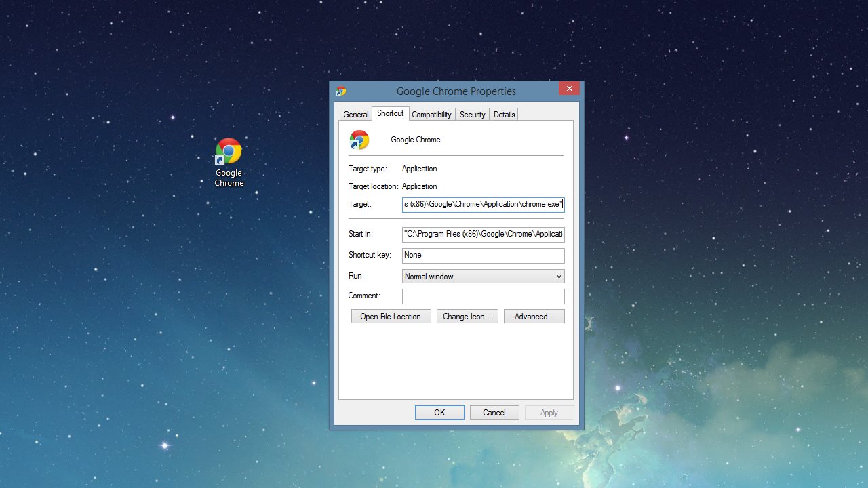Open the Change Icon dialog
This screenshot has height=488, width=868.
coord(467,317)
